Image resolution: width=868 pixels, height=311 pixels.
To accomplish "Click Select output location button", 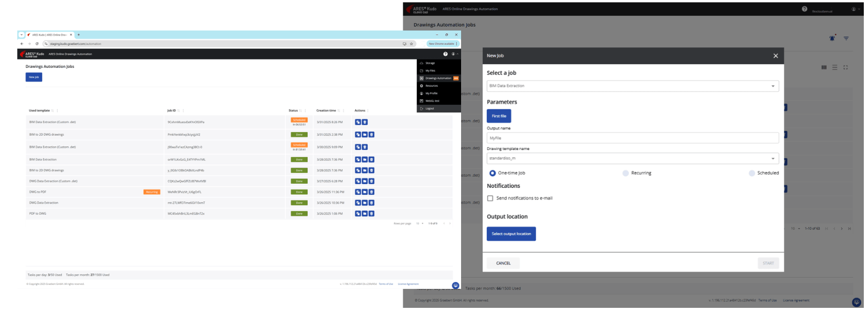I will 511,234.
